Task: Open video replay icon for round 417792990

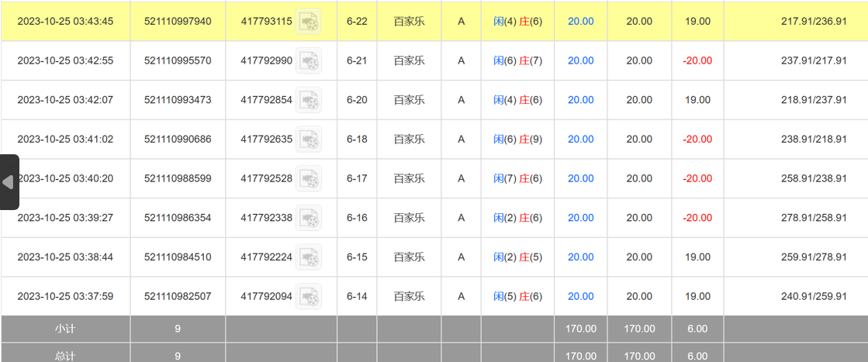Action: tap(309, 60)
